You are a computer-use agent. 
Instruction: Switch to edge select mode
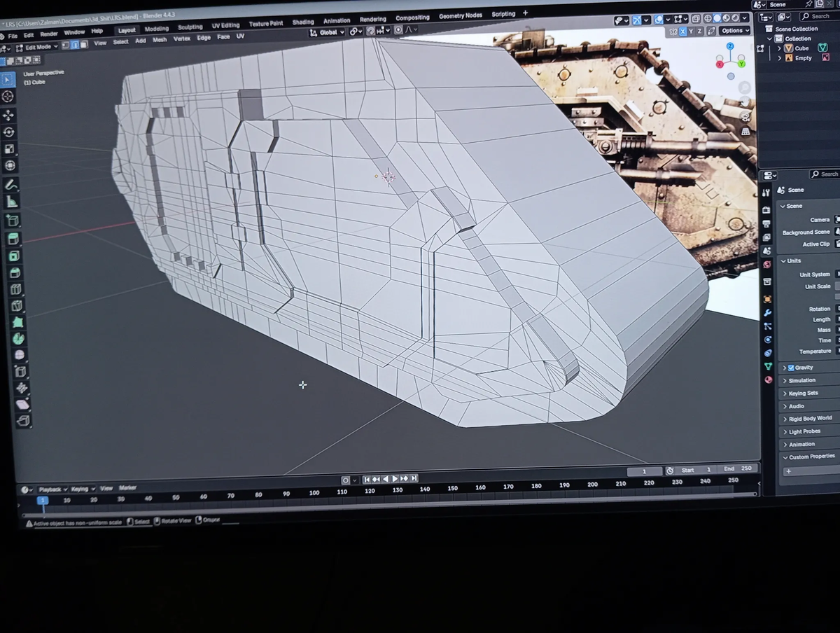pos(74,45)
